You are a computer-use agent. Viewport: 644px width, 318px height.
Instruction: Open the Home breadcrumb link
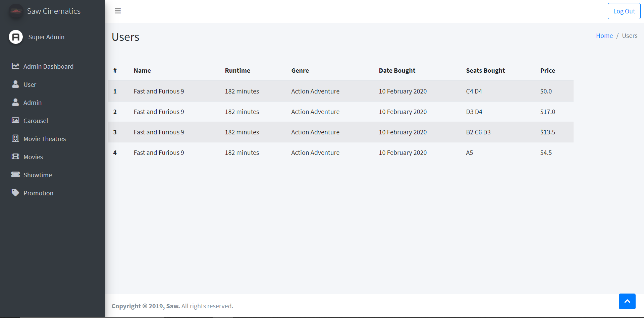604,36
